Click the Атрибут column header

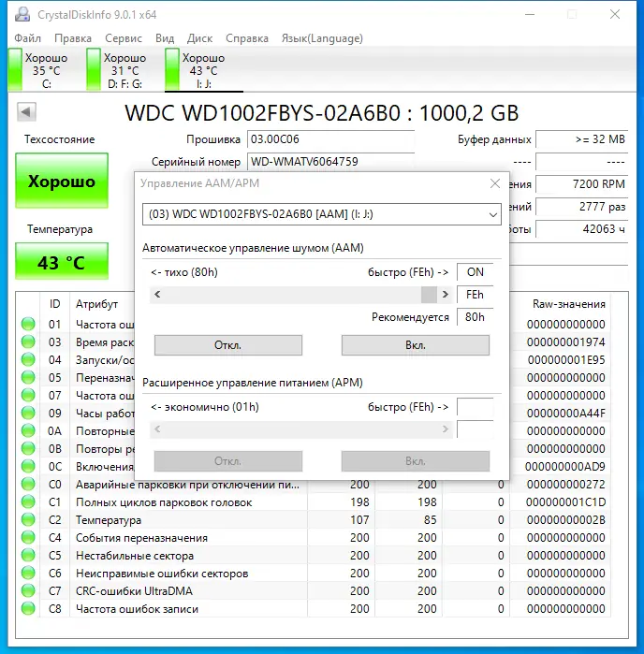click(96, 304)
